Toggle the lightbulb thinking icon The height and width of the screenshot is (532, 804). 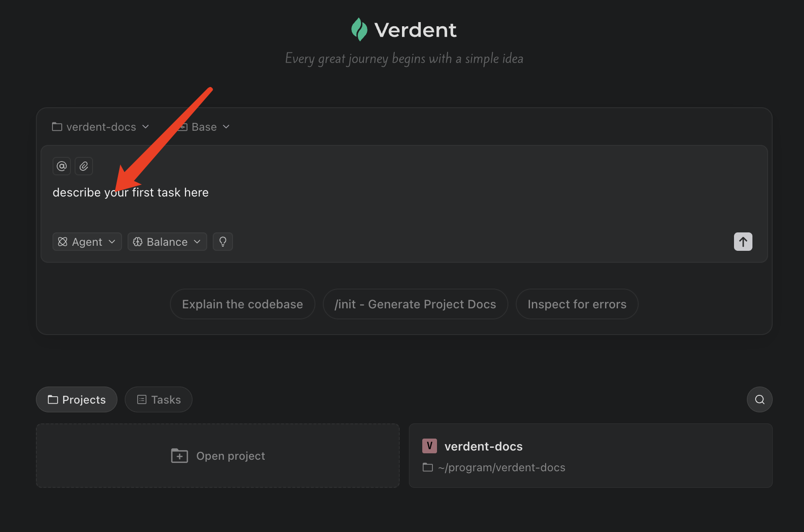[223, 242]
